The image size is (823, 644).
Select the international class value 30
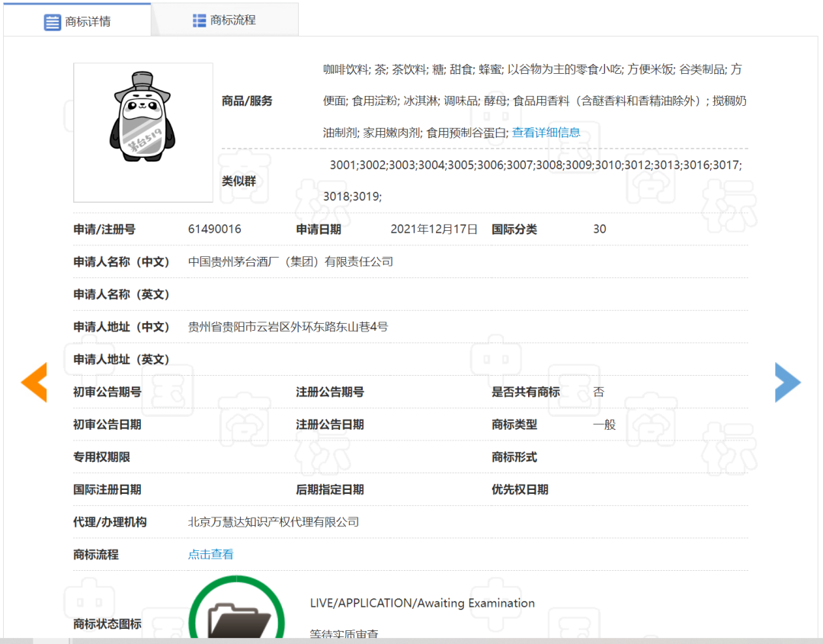coord(600,229)
